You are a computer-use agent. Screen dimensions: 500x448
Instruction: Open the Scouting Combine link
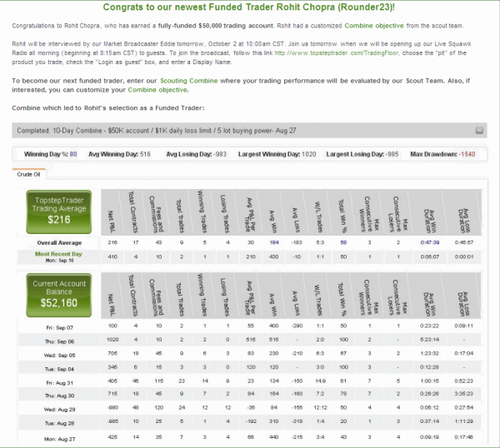coord(189,81)
